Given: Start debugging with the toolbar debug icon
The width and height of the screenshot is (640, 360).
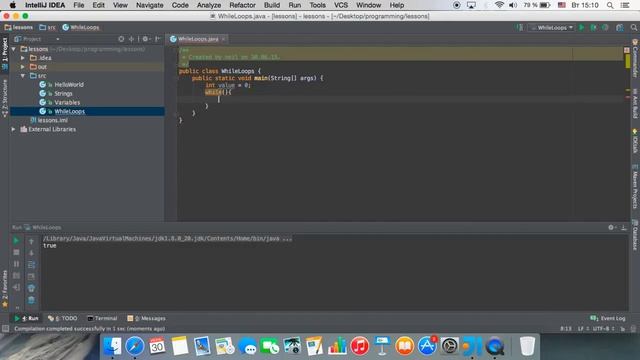Looking at the screenshot, I should coord(593,27).
